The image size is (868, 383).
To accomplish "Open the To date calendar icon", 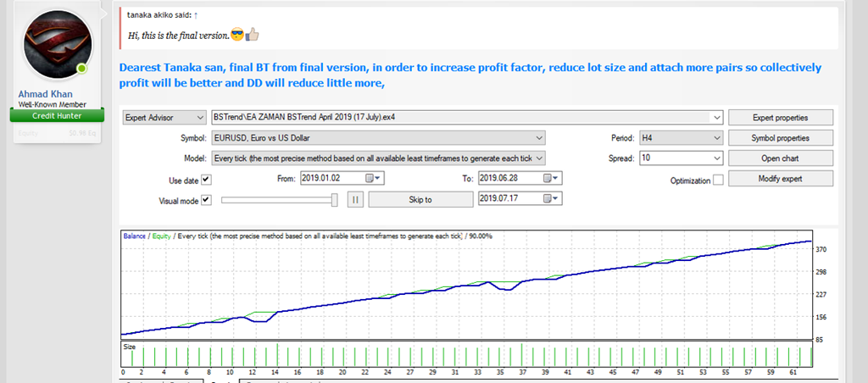I will pyautogui.click(x=551, y=178).
